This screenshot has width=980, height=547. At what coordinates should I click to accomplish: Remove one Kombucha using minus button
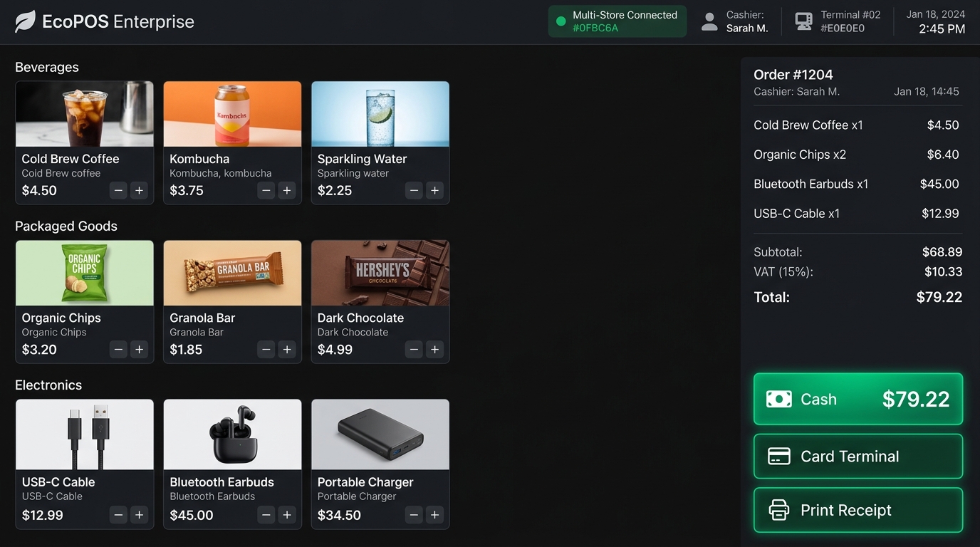point(266,190)
